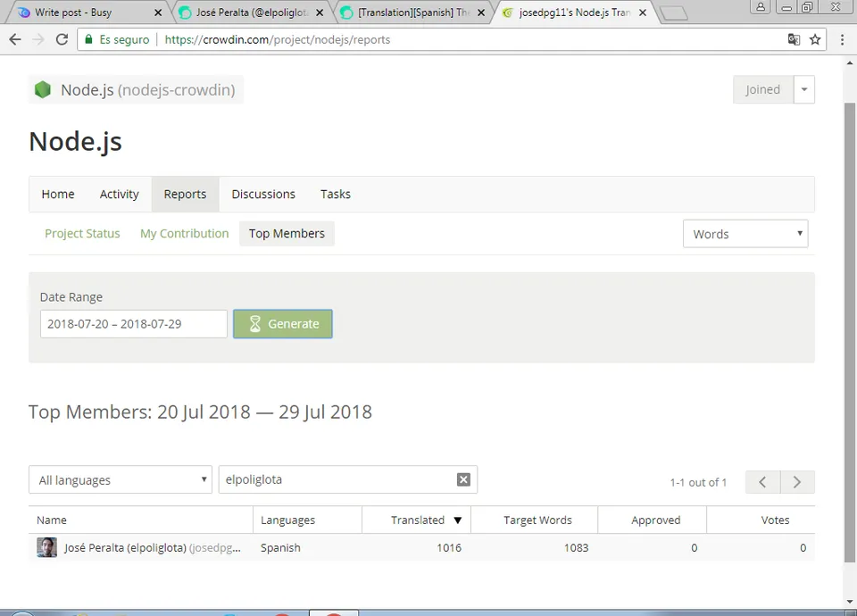Sort table by Name column header
The width and height of the screenshot is (857, 616).
point(141,520)
